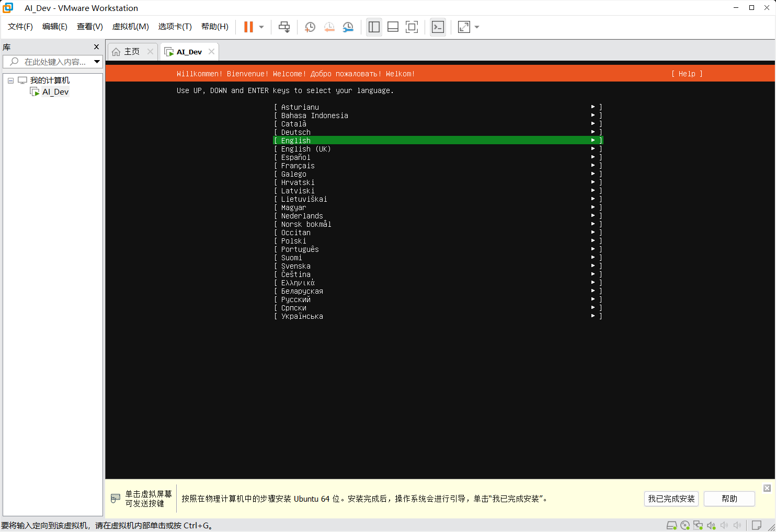Click the 我已完成安装 button

point(671,499)
